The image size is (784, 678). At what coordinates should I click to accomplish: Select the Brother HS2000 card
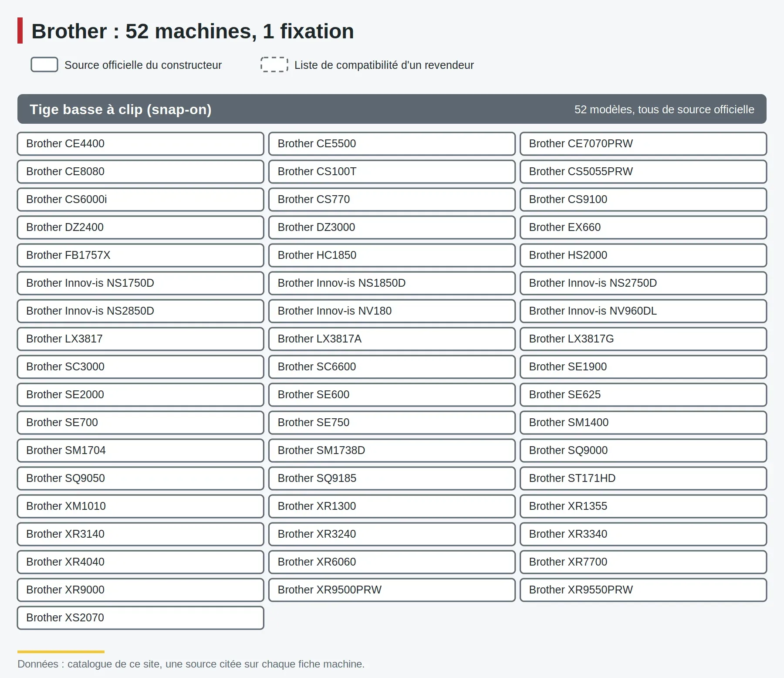click(x=643, y=255)
